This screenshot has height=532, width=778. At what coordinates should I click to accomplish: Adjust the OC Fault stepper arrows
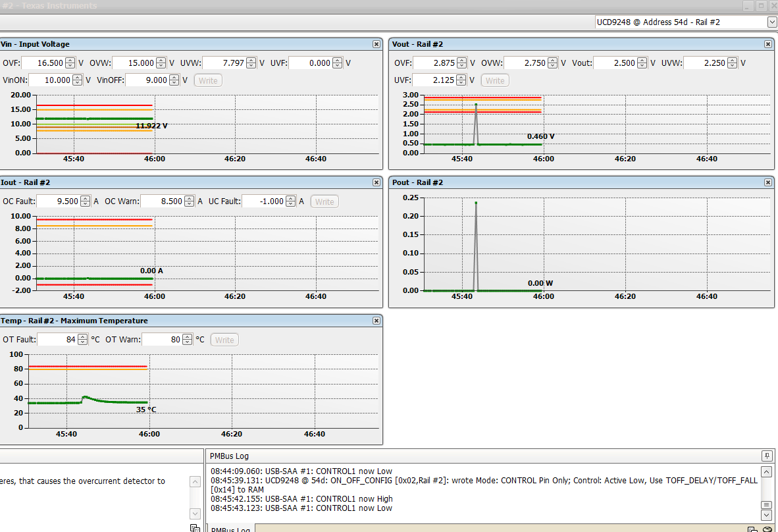(x=86, y=201)
